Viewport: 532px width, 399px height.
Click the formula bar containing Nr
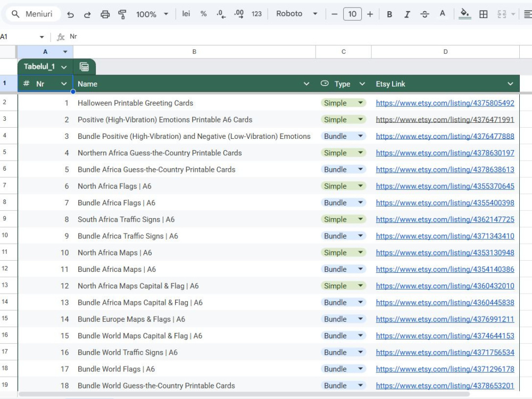click(298, 37)
